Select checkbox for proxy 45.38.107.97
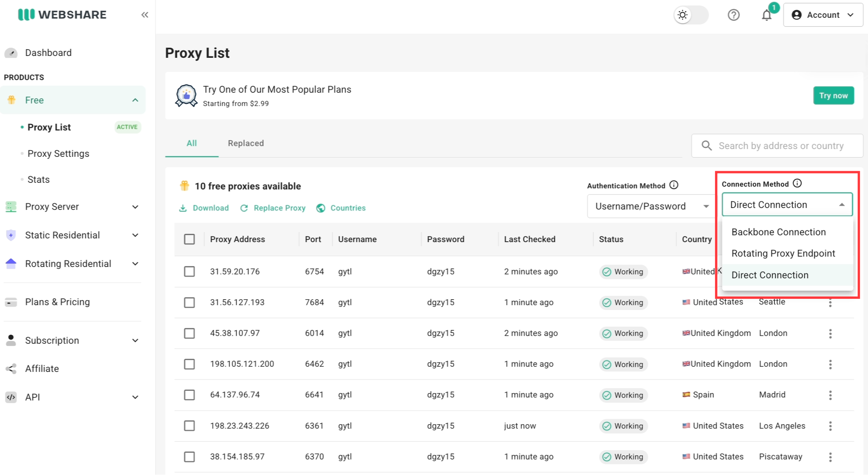 click(189, 333)
